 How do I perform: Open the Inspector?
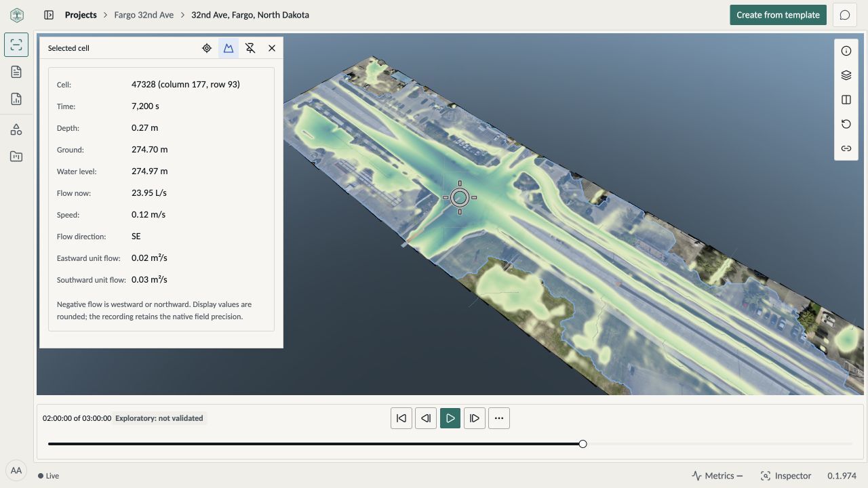coord(787,476)
